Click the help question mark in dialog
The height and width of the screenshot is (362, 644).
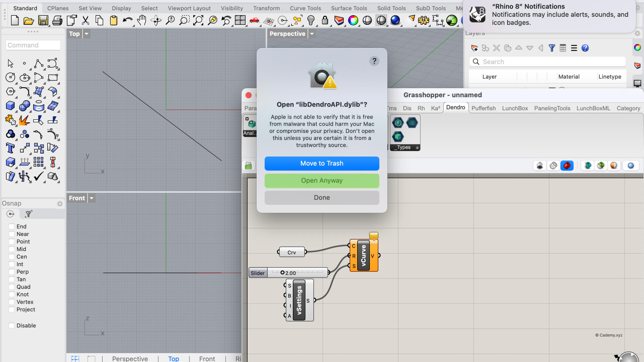(x=374, y=61)
